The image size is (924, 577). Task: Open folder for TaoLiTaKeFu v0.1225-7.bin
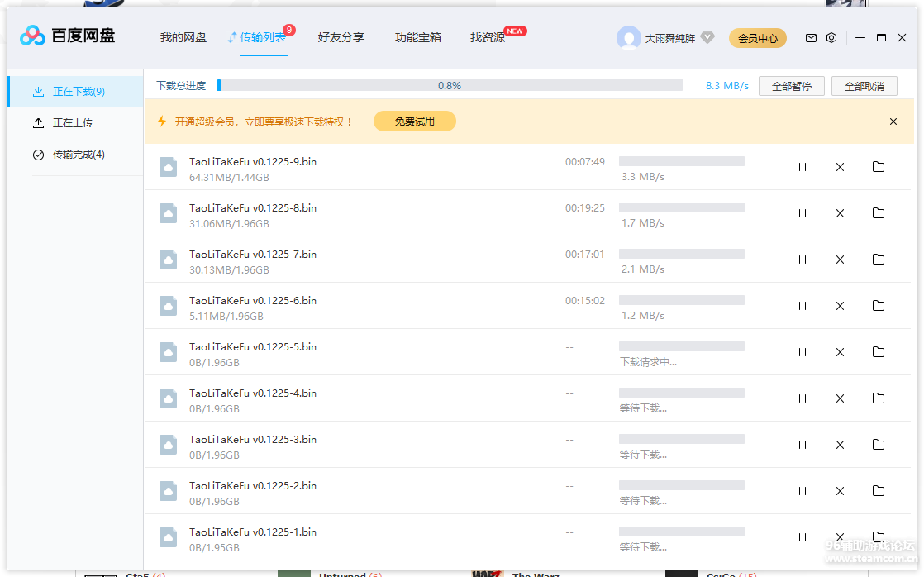[x=878, y=260]
